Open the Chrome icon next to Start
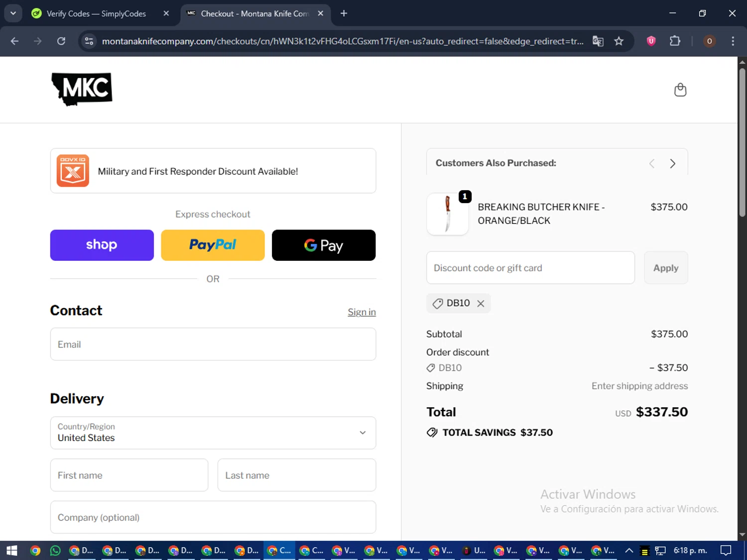 pos(35,550)
